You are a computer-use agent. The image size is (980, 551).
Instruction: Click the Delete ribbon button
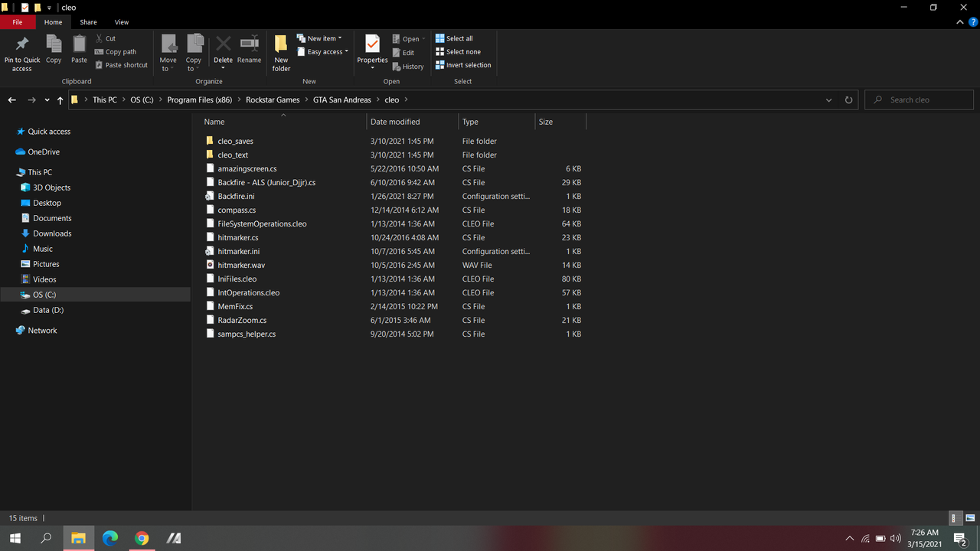click(x=223, y=53)
